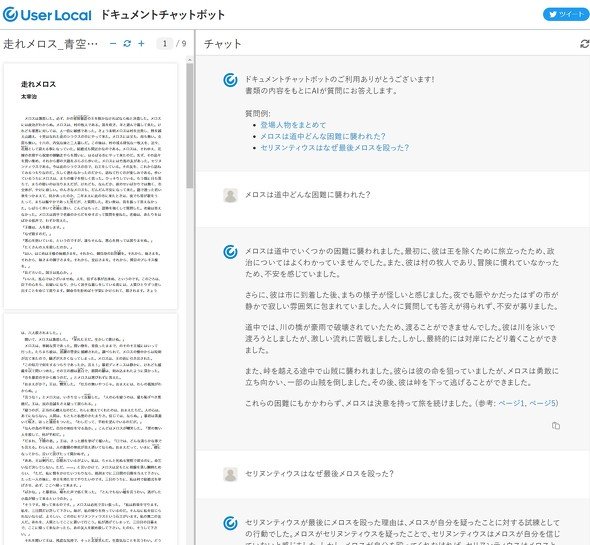Screen dimensions: 590x545
Task: Click the user avatar beside セリヌンティウス question
Action: point(230,474)
